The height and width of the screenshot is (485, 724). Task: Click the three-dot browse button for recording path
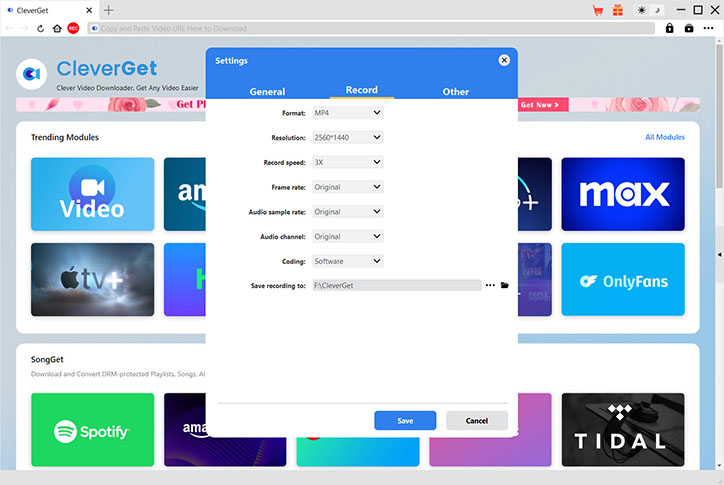pyautogui.click(x=490, y=285)
